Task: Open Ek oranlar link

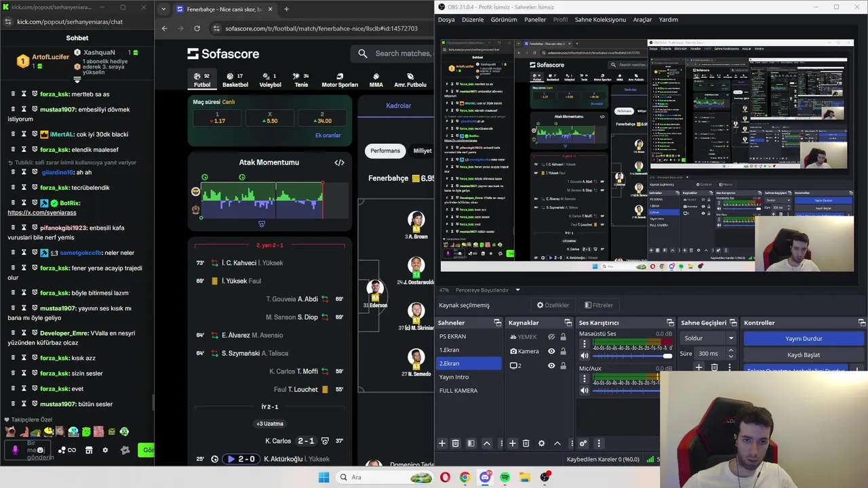Action: [x=328, y=136]
